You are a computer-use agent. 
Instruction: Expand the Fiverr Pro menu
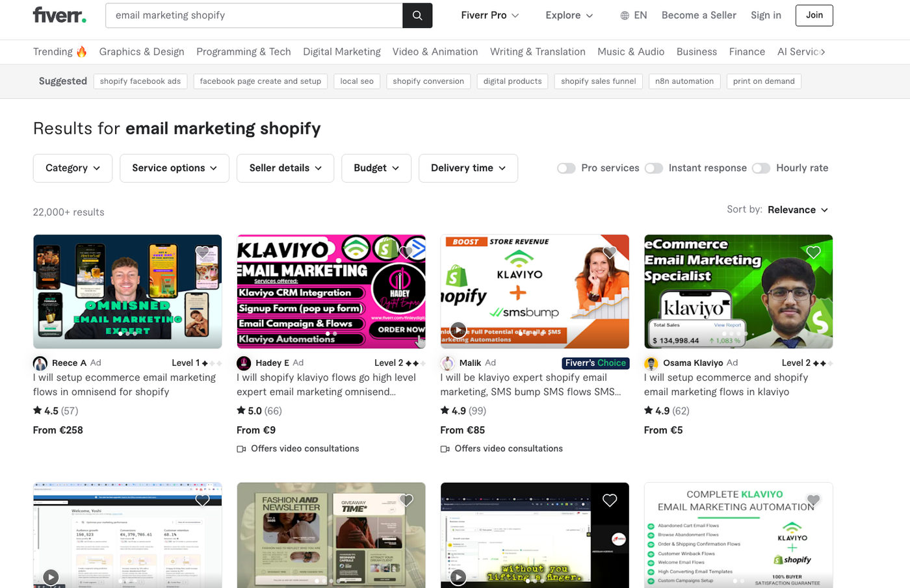[x=490, y=15]
